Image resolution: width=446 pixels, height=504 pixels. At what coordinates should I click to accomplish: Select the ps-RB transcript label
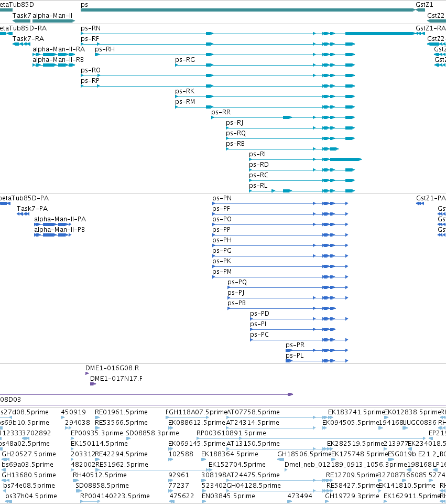tap(235, 144)
